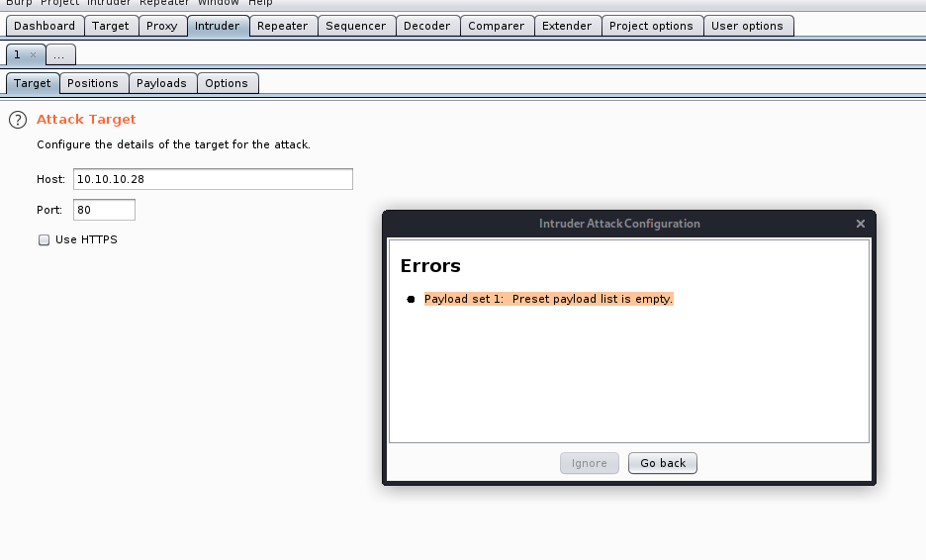
Task: Open the Intruder menu in menu bar
Action: pos(109,2)
